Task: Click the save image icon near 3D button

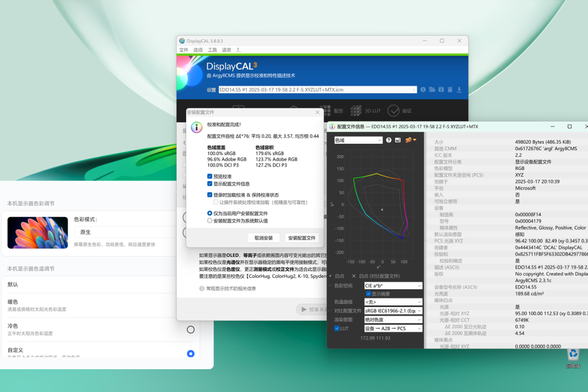Action: (x=398, y=140)
